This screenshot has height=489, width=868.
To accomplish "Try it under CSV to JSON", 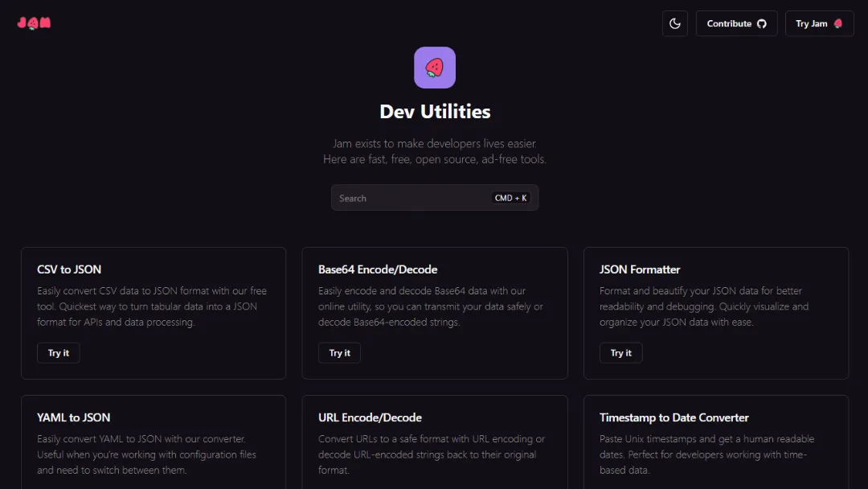I will [58, 353].
